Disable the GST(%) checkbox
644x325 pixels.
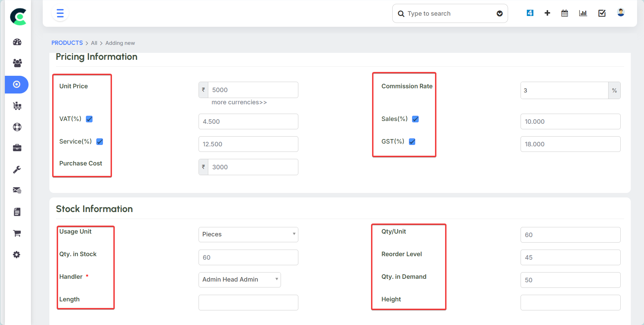[x=412, y=142]
